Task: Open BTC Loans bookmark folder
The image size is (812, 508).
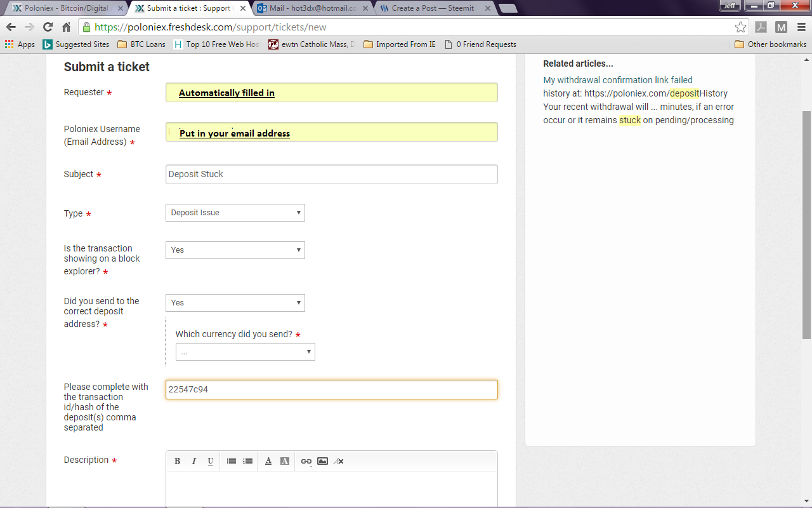Action: pos(141,44)
